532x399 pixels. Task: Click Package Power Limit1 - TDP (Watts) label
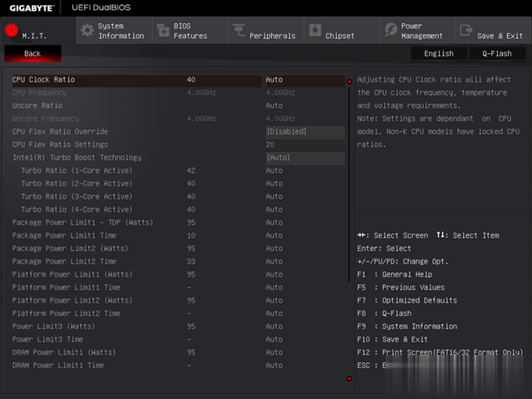pos(82,223)
